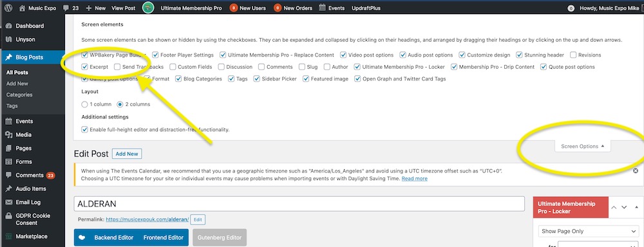This screenshot has width=644, height=247.
Task: Select the 1 column layout radio
Action: tap(84, 104)
